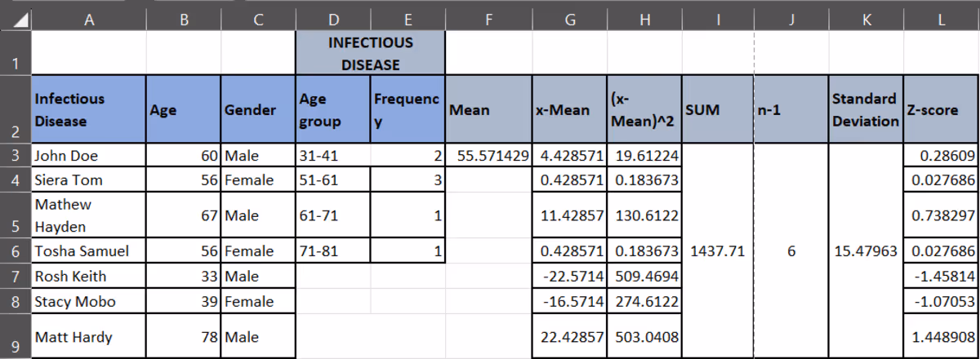The width and height of the screenshot is (980, 359).
Task: Click Stacy Mobo's gender cell Female
Action: [258, 301]
